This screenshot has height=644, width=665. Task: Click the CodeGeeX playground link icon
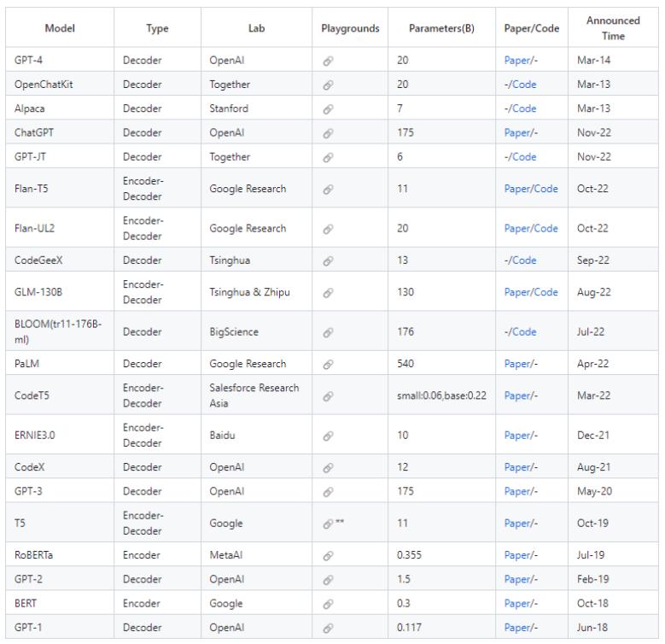(327, 261)
